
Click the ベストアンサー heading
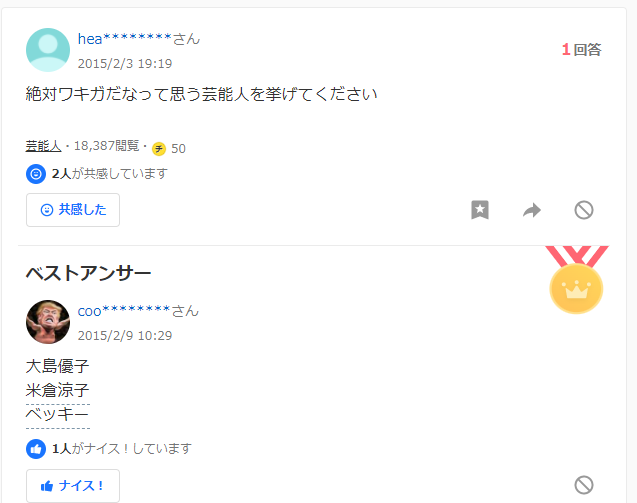pyautogui.click(x=88, y=273)
